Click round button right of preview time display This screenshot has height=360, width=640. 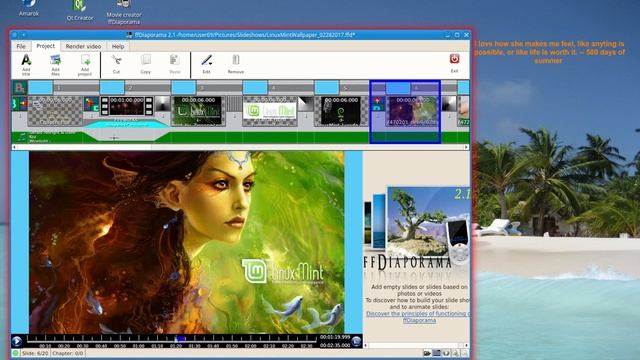(x=356, y=341)
